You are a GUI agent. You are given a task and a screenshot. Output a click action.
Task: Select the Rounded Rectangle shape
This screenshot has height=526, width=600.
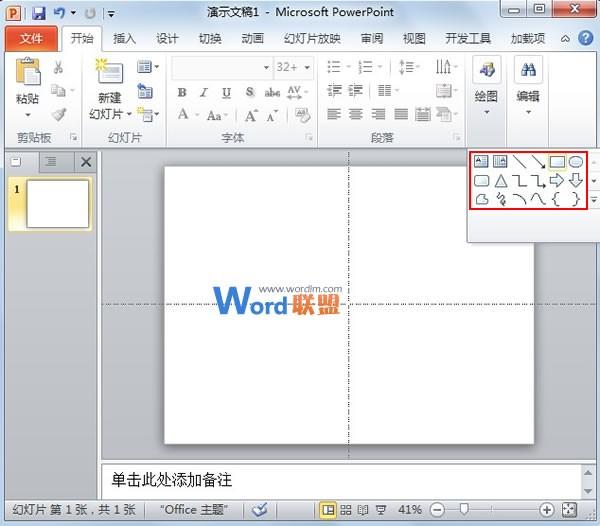tap(481, 180)
